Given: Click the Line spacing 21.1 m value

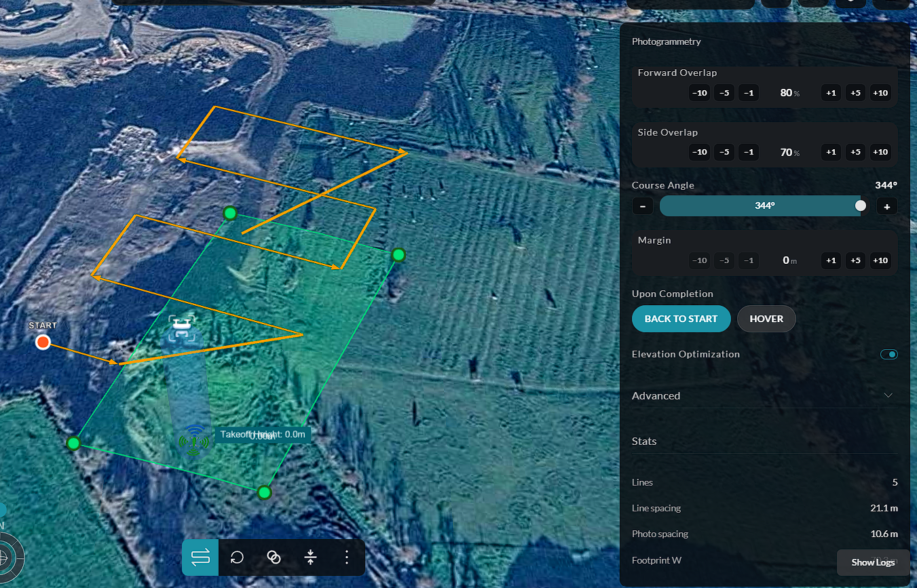Looking at the screenshot, I should coord(884,508).
